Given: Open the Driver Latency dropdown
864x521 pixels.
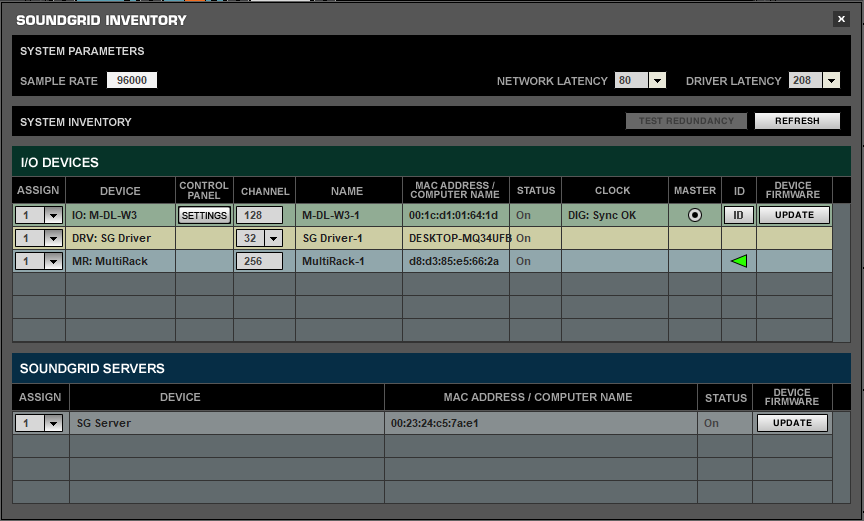Looking at the screenshot, I should click(x=832, y=81).
